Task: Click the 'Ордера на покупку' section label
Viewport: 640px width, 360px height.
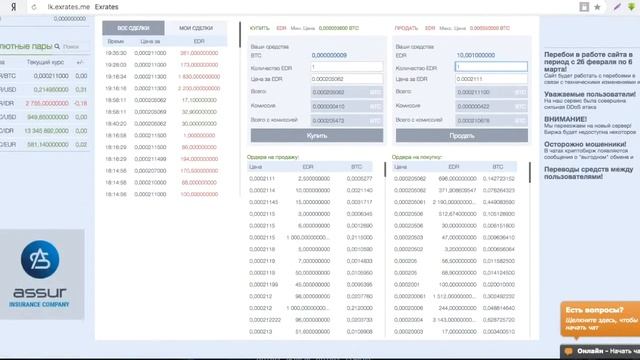Action: click(417, 157)
